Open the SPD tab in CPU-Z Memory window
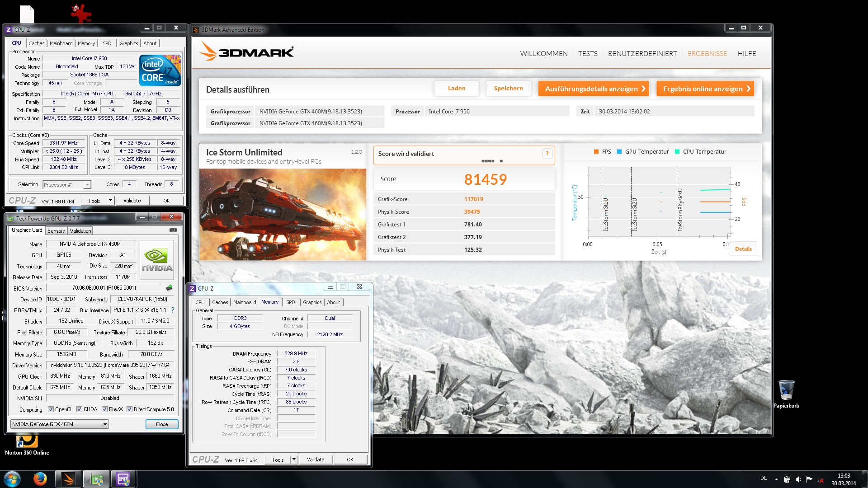Screen dimensions: 868x488 pyautogui.click(x=291, y=302)
